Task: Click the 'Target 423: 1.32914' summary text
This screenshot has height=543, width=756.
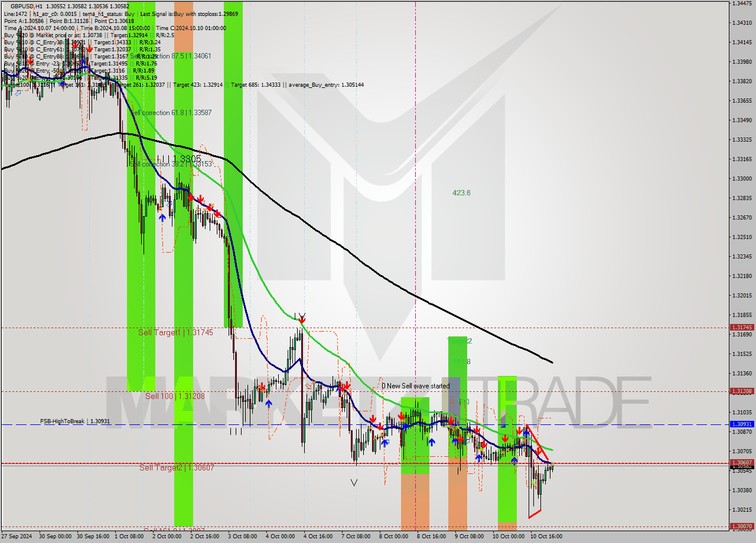Action: click(201, 84)
